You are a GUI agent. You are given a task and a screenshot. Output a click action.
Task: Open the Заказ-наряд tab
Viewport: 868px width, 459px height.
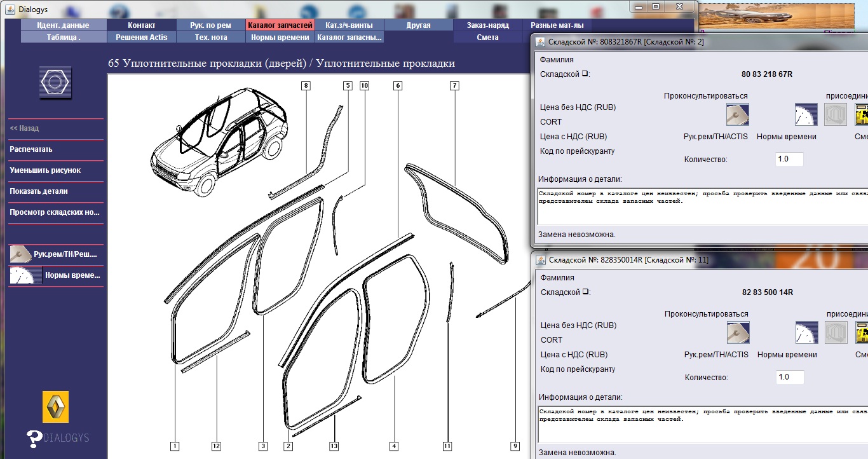click(487, 25)
